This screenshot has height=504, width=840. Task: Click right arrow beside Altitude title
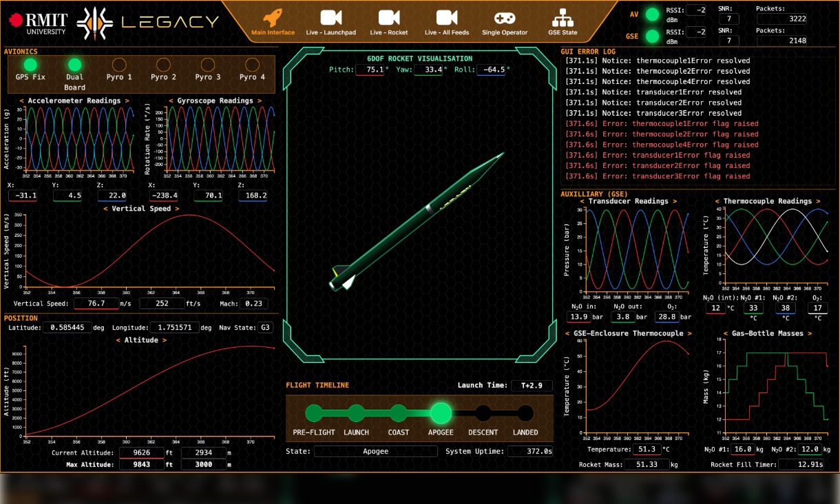164,340
